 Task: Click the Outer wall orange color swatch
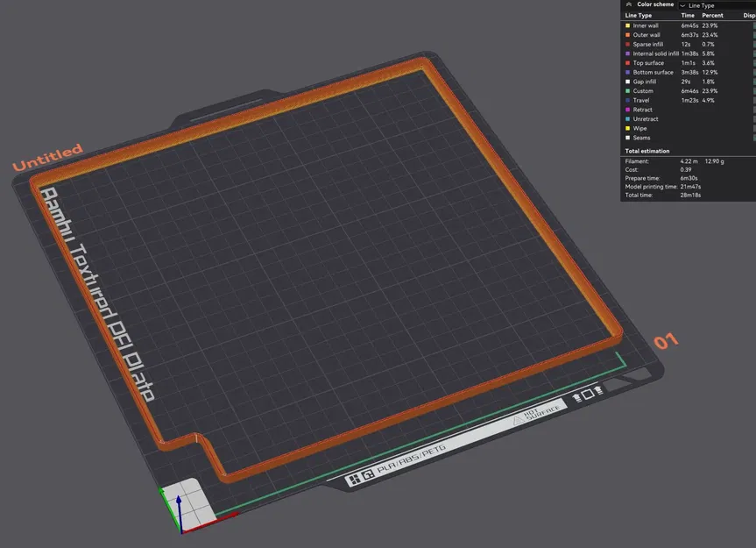point(628,35)
